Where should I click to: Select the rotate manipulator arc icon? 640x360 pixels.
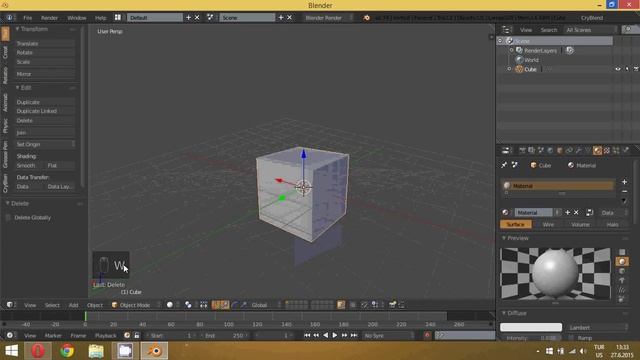pyautogui.click(x=235, y=305)
